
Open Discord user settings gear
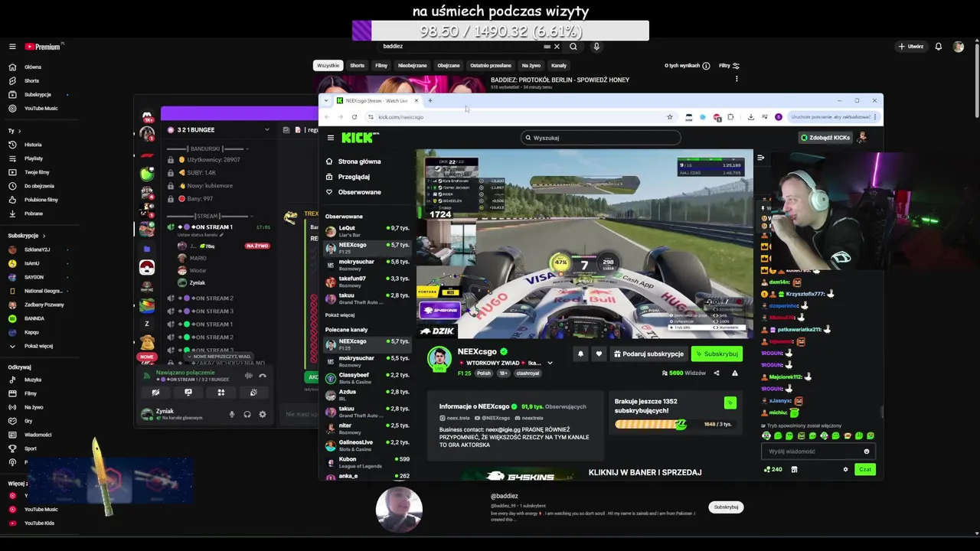coord(263,414)
